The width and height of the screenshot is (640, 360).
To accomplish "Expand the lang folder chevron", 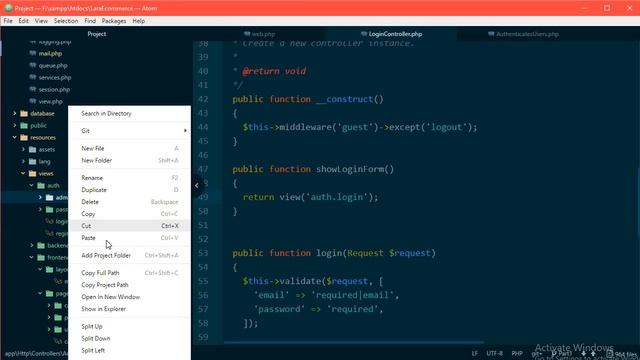I will click(x=23, y=162).
